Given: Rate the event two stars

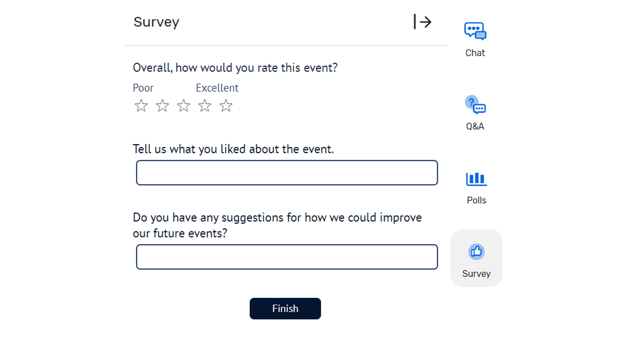Looking at the screenshot, I should tap(163, 105).
